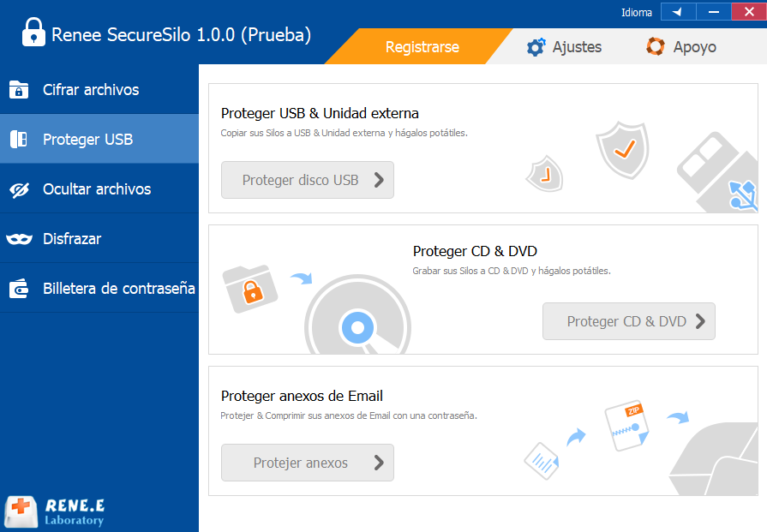
Task: Click the gear icon beside Ajustes
Action: 536,47
